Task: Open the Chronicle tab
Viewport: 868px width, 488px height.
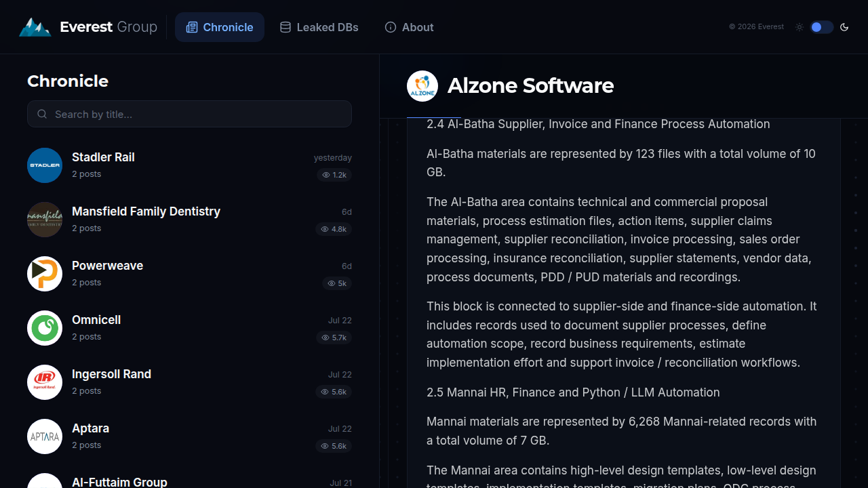Action: pyautogui.click(x=220, y=27)
